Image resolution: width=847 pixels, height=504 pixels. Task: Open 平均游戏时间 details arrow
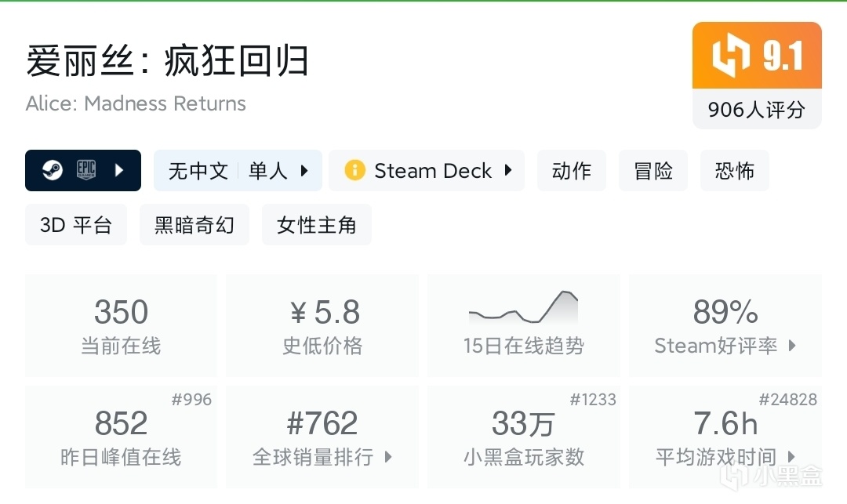point(791,456)
